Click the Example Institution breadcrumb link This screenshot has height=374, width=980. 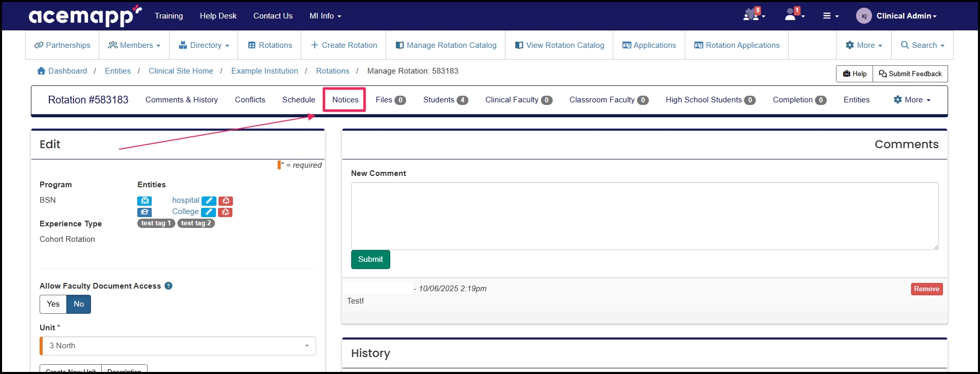[264, 71]
